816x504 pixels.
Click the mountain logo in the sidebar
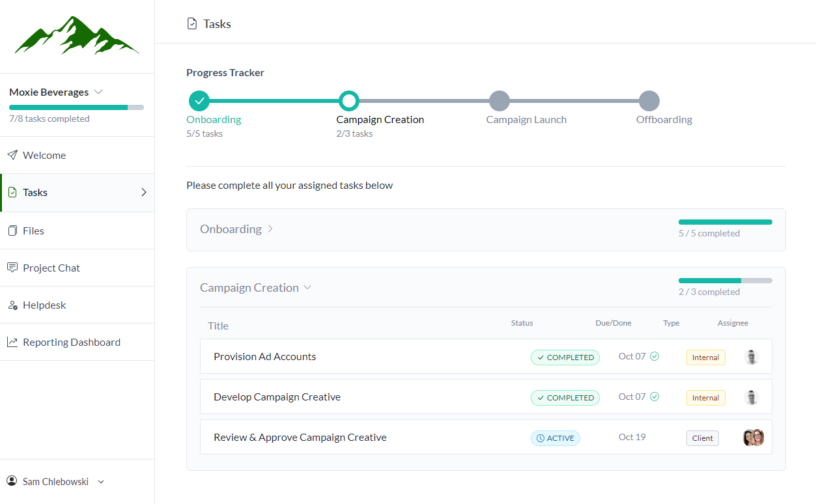(77, 36)
